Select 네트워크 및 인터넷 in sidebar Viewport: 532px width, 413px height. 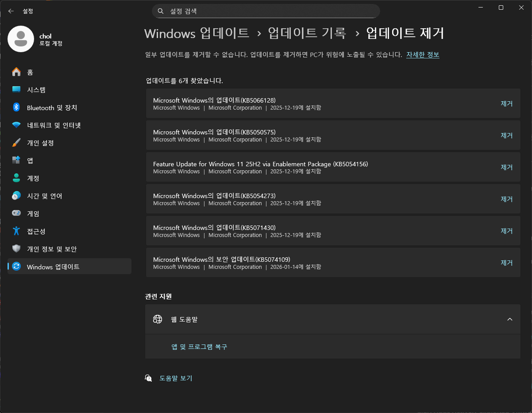[x=69, y=125]
